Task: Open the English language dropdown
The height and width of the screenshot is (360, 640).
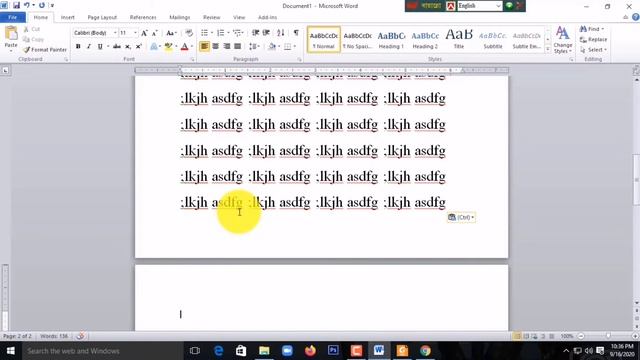Action: point(498,6)
